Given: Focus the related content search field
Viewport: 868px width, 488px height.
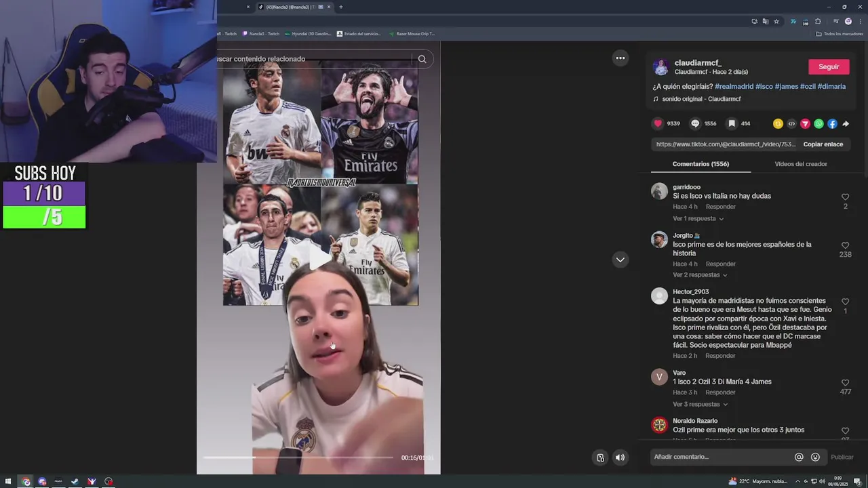Looking at the screenshot, I should [x=315, y=59].
